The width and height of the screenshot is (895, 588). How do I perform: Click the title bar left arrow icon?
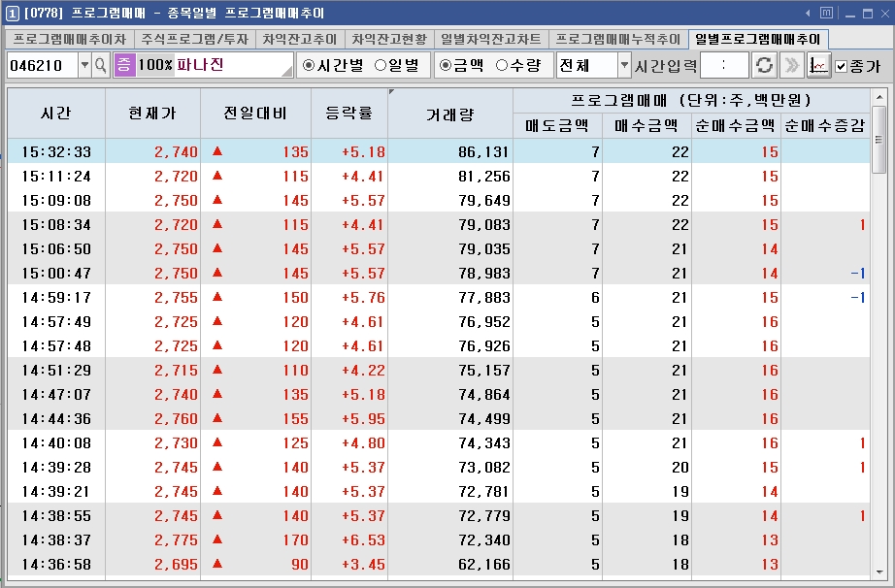[x=808, y=13]
